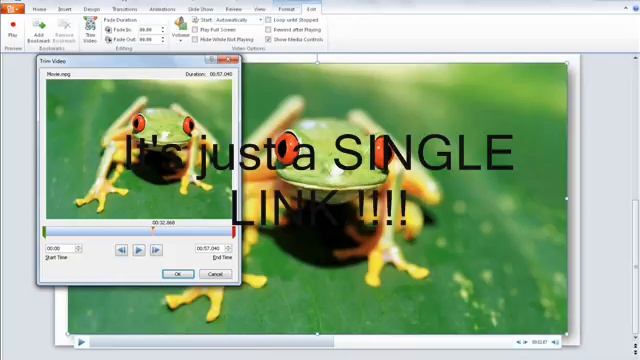Toggle Play Full Screen checkbox

pyautogui.click(x=195, y=30)
